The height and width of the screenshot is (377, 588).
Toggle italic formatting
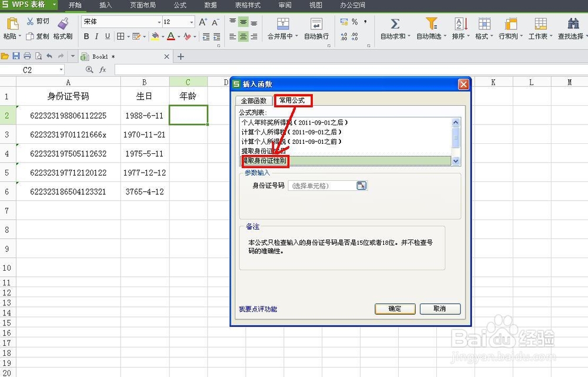97,36
